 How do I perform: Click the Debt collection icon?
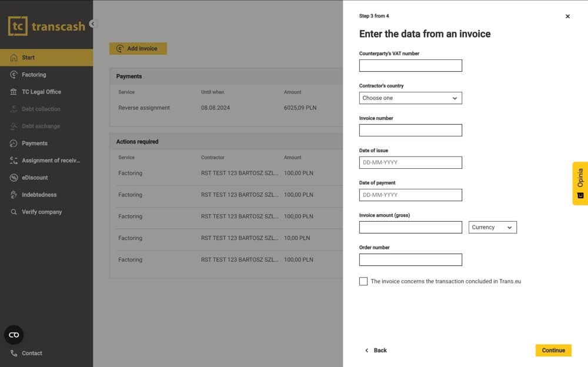(x=14, y=109)
